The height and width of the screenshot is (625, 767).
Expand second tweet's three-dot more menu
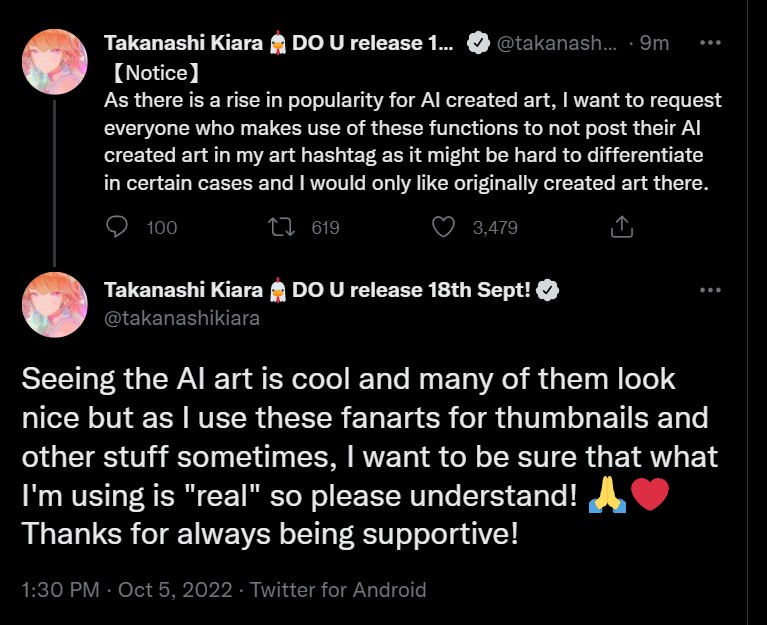coord(709,291)
